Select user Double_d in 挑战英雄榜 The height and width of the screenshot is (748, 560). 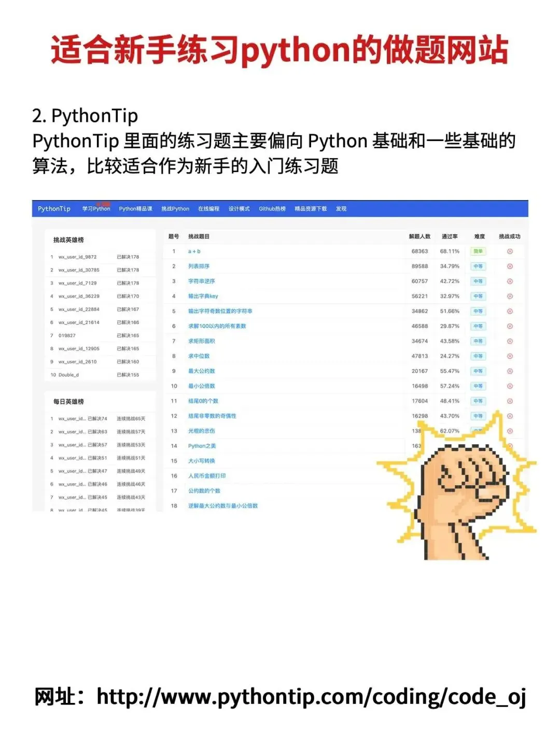pos(68,375)
